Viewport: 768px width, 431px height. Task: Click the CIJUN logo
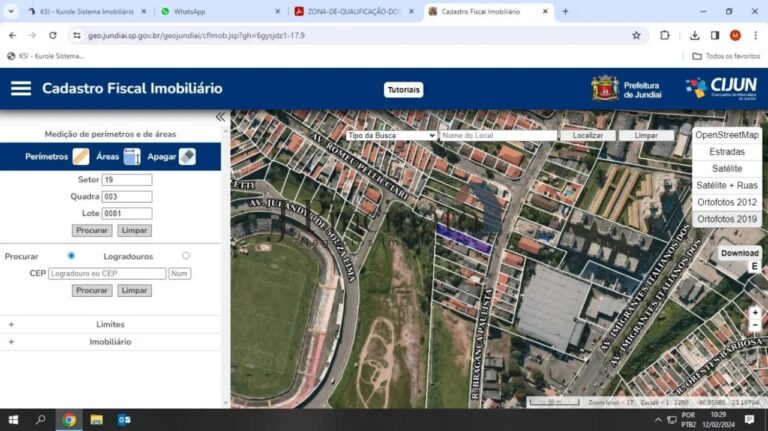(721, 88)
